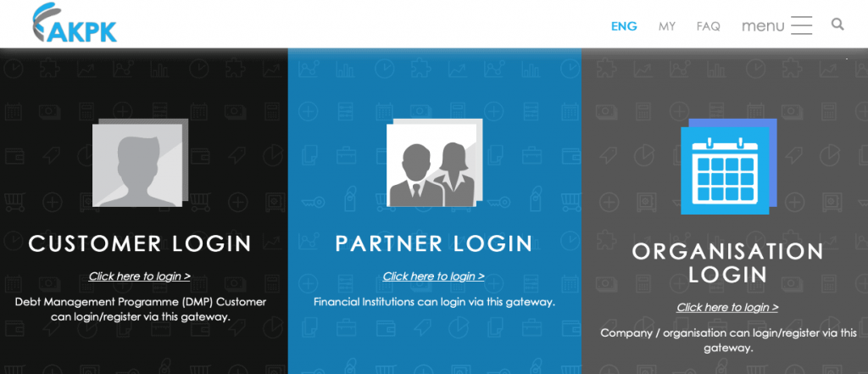Viewport: 868px width, 374px height.
Task: Click the organisation 'Click here to login' link
Action: (727, 307)
